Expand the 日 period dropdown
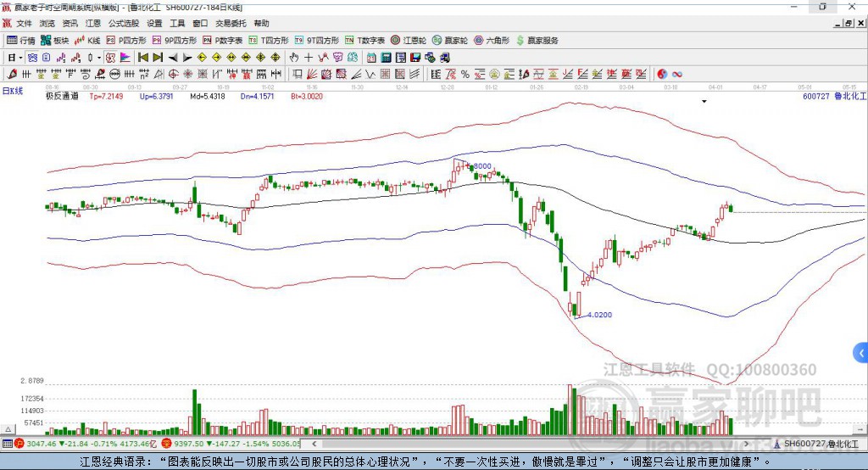 20,58
